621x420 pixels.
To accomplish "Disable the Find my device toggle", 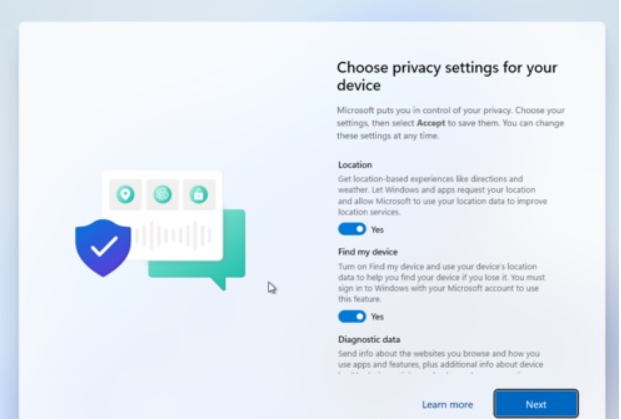I will pos(352,316).
